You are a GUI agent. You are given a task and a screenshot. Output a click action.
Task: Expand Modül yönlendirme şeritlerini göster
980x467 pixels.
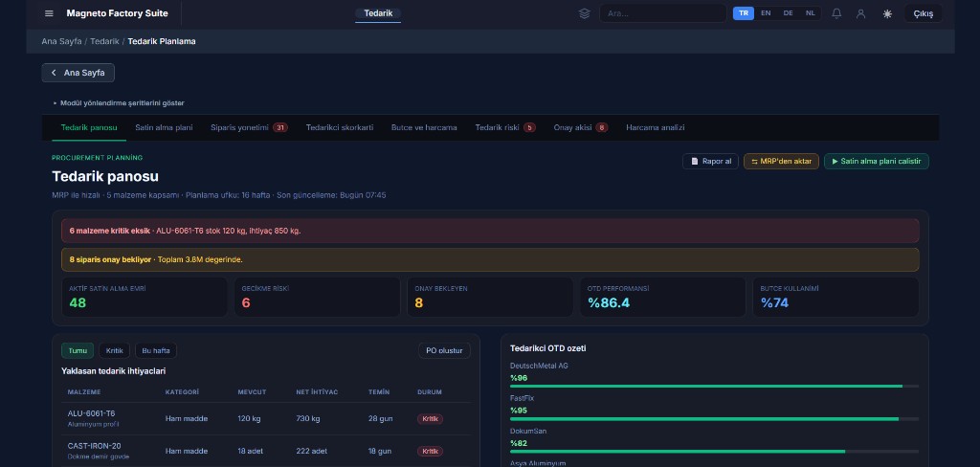point(119,102)
